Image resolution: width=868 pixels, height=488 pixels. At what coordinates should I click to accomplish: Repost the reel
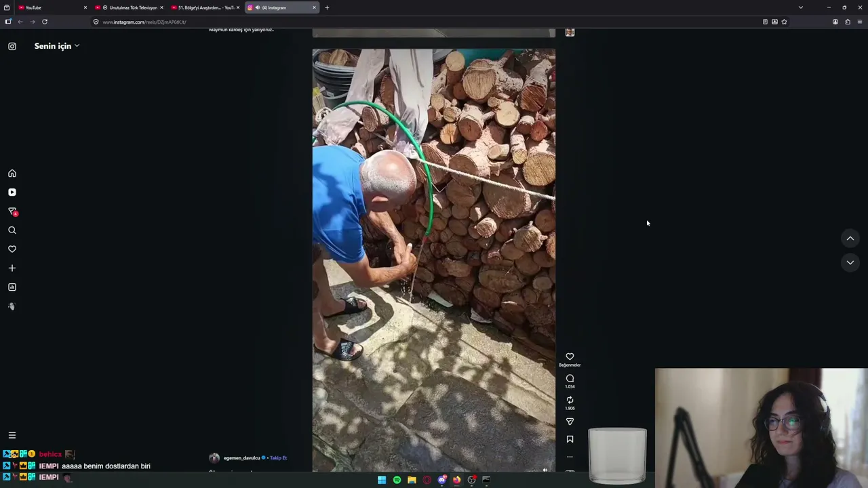click(x=570, y=400)
